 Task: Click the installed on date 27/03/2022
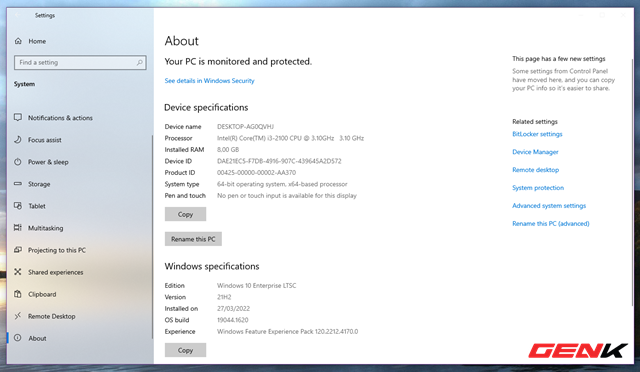click(x=233, y=308)
